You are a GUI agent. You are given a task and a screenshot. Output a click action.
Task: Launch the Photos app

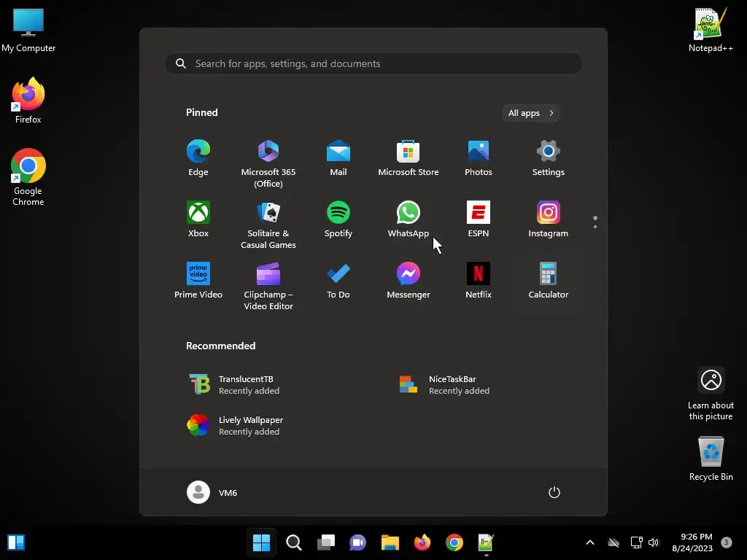(479, 158)
